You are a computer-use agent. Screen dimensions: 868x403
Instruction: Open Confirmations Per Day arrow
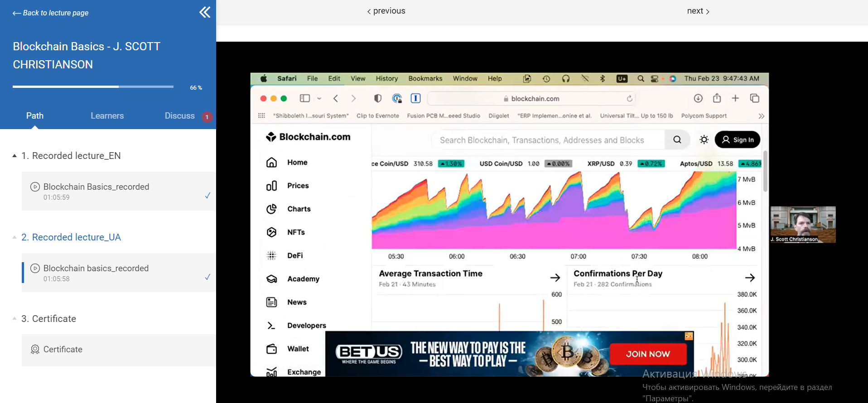coord(750,278)
